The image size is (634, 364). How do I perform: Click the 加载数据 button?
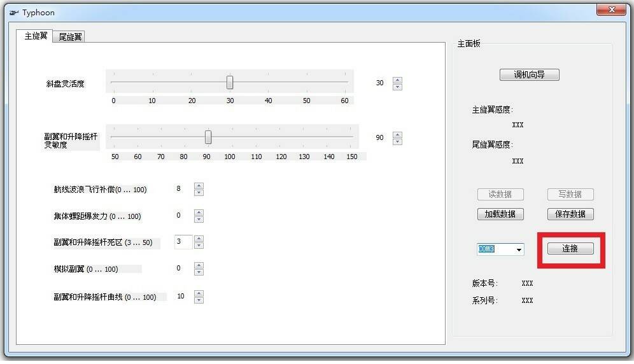(x=500, y=214)
